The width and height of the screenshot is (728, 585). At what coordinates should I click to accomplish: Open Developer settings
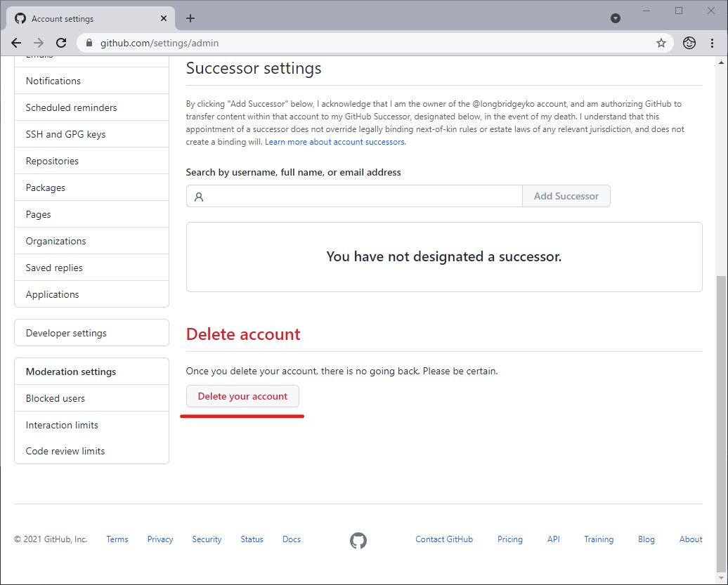[x=91, y=333]
